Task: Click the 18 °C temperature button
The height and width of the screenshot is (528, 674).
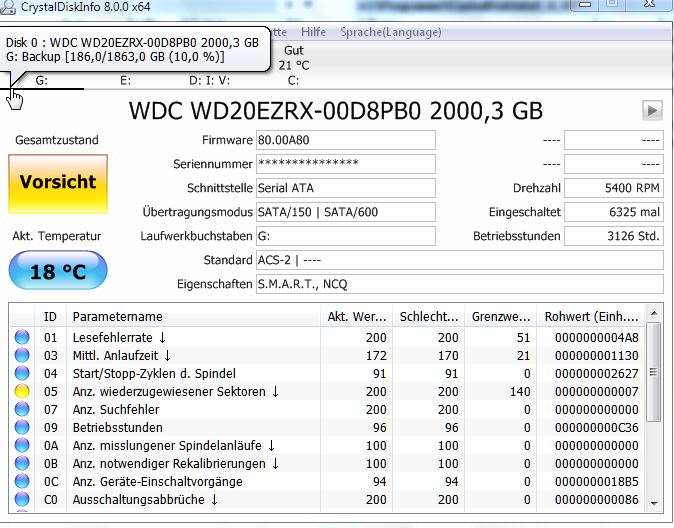Action: (x=58, y=270)
